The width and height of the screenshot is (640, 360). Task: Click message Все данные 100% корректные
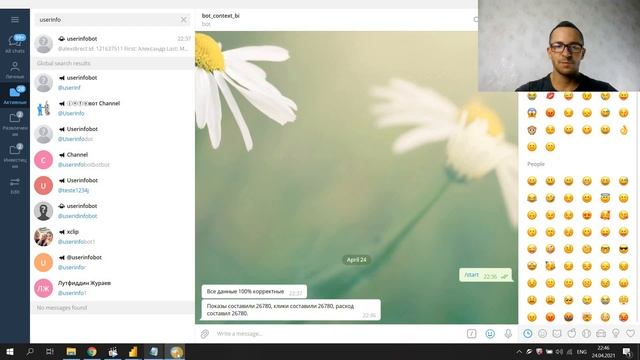click(x=254, y=292)
